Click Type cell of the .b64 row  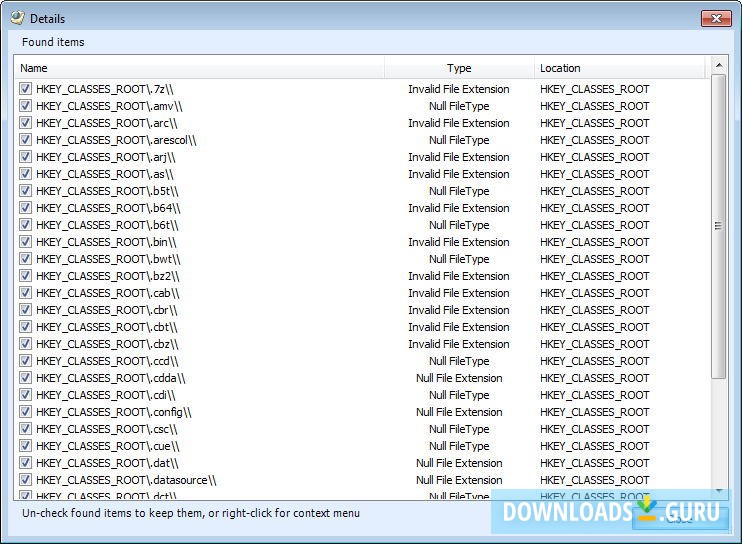[x=459, y=208]
